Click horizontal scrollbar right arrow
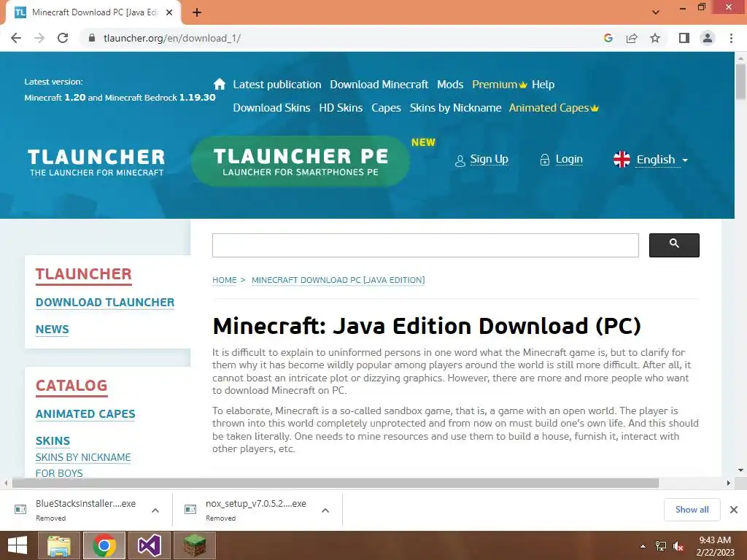747x560 pixels. pos(729,483)
